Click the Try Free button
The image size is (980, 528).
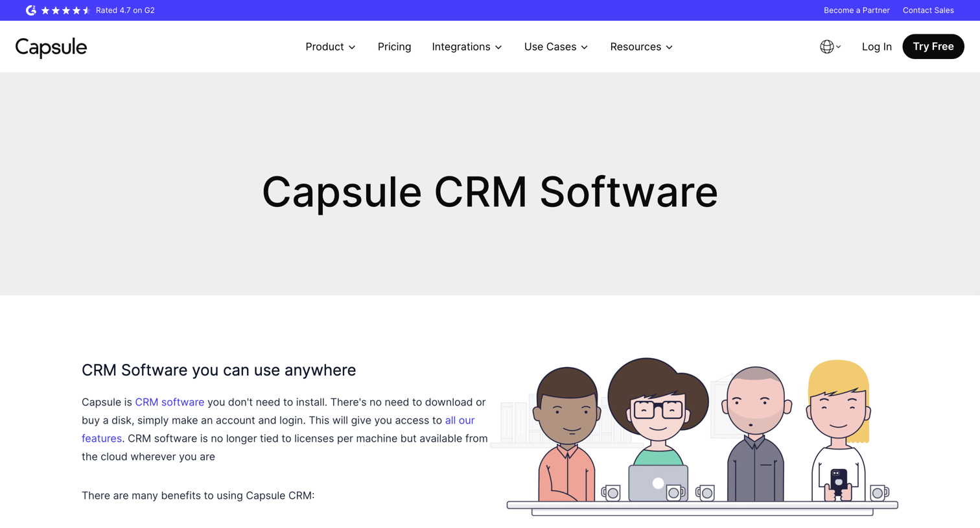point(933,47)
